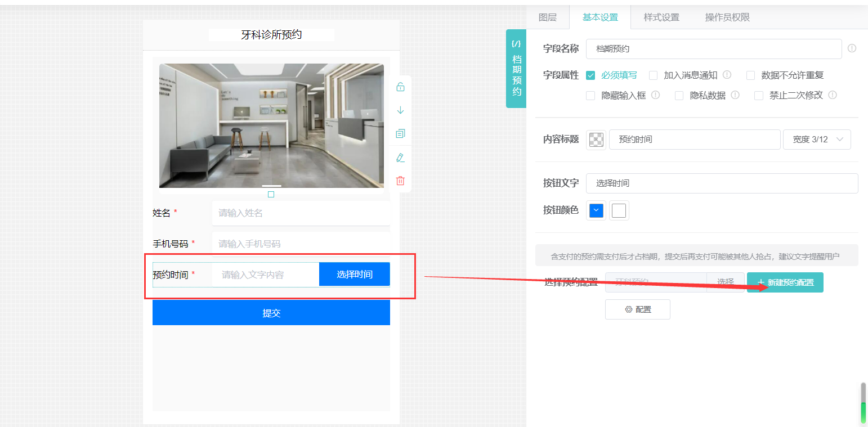Image resolution: width=868 pixels, height=427 pixels.
Task: Click info icon beside 隐藏输入框
Action: 655,95
